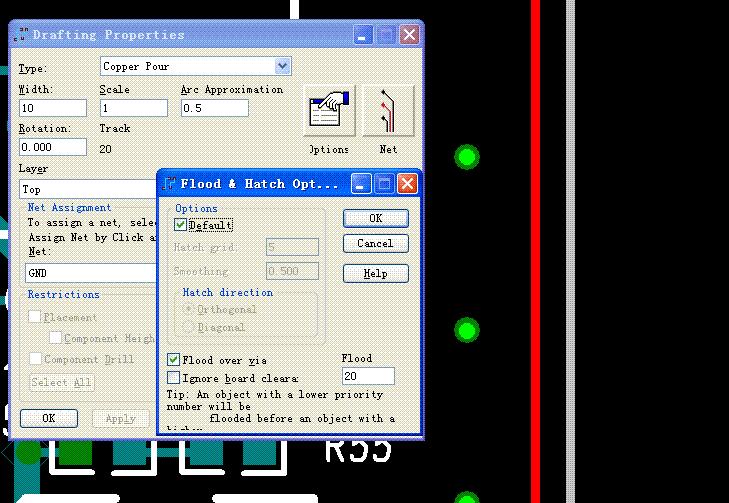Screen dimensions: 729x503
Task: Click the Drafting Properties title bar icon
Action: pos(20,35)
